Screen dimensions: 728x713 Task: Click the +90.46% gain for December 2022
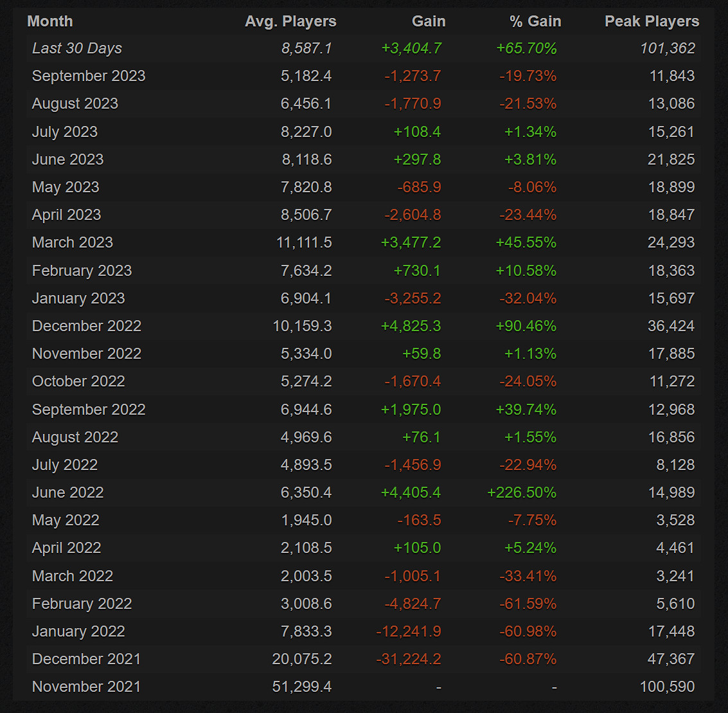coord(526,326)
